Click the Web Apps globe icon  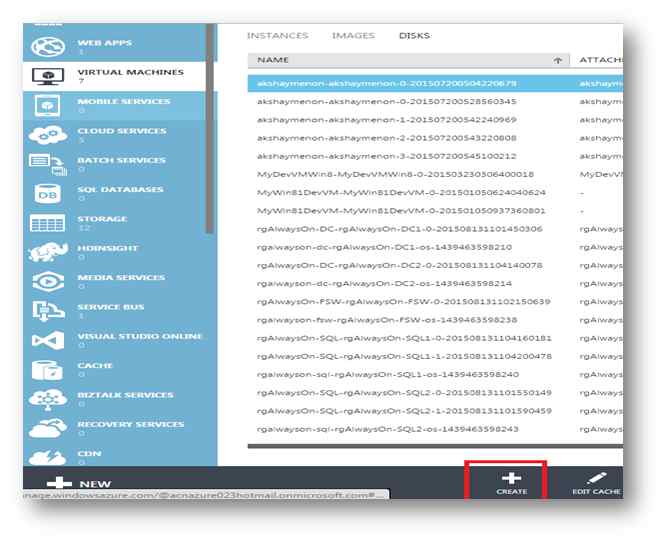point(48,47)
